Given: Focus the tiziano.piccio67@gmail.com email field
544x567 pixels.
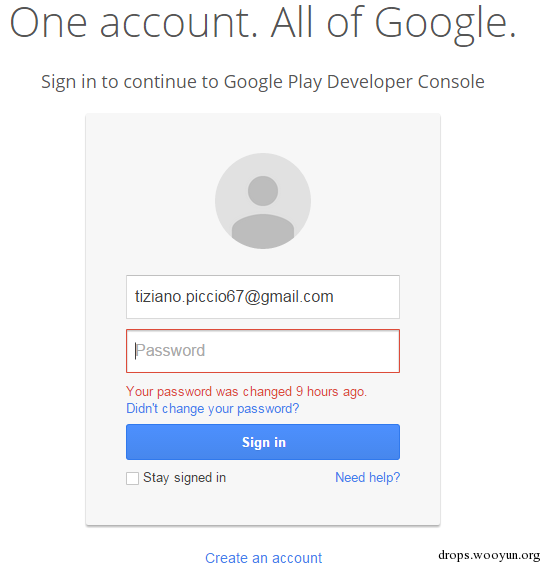Looking at the screenshot, I should coord(263,297).
